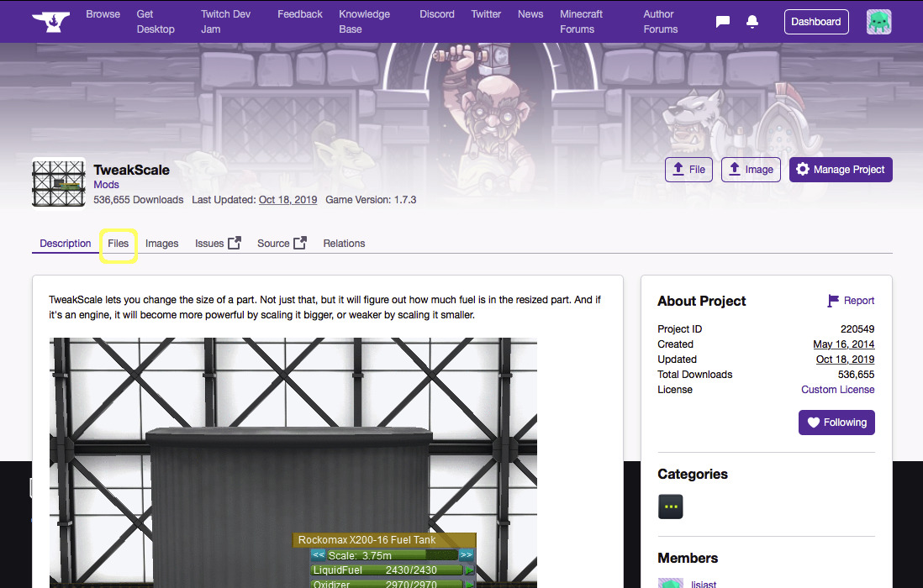923x588 pixels.
Task: Click the fuel tank screenshot in the description
Action: (293, 462)
